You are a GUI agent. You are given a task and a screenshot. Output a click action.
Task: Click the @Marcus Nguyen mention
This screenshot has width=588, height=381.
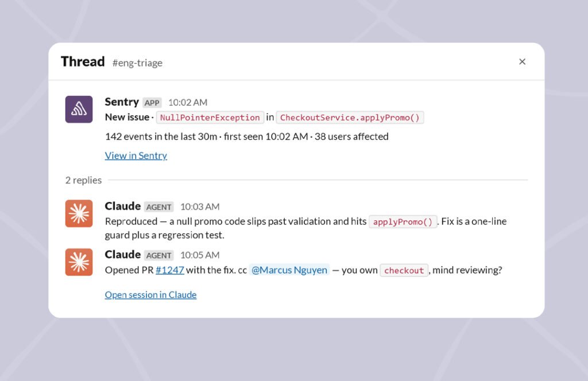click(289, 270)
